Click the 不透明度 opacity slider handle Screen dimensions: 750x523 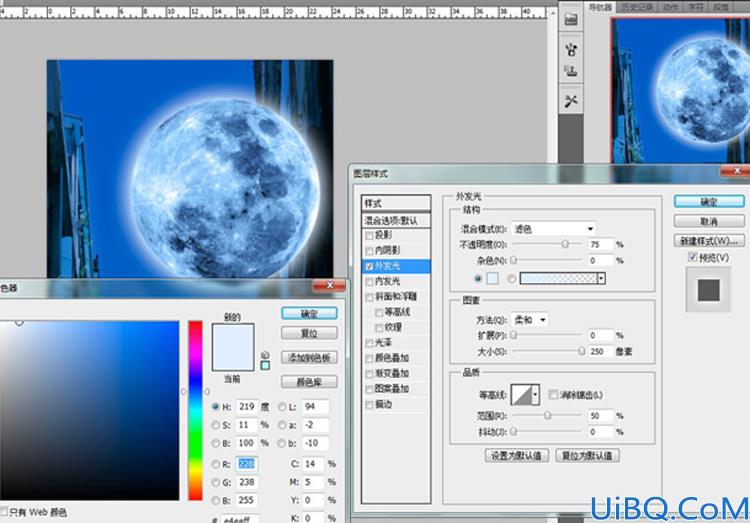point(565,245)
